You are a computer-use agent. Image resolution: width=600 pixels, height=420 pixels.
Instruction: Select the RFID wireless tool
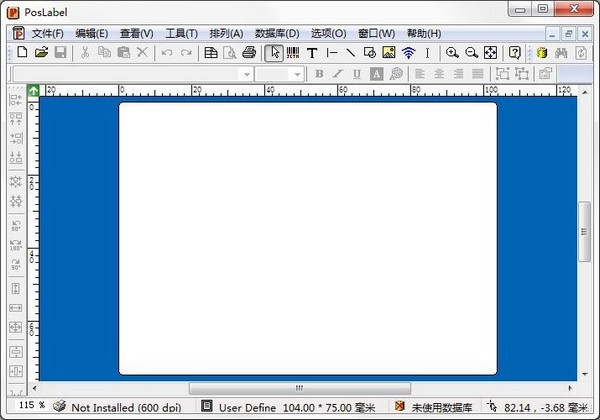pos(408,52)
